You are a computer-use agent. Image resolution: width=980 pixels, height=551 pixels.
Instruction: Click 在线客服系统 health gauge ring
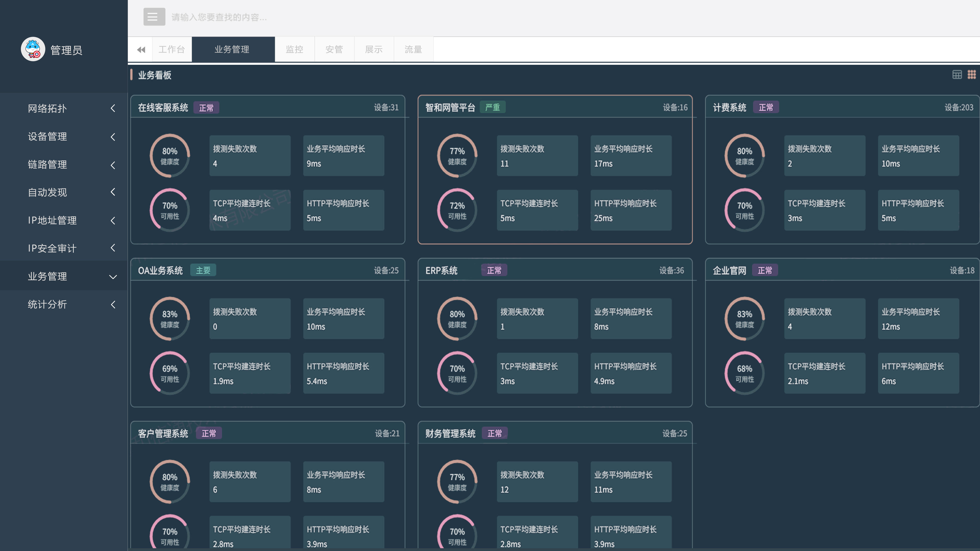coord(170,156)
